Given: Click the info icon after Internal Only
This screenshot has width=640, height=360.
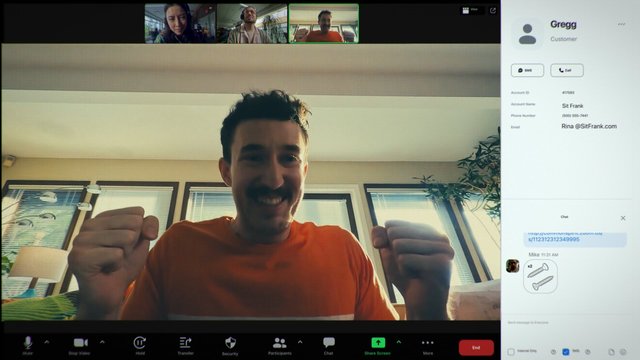Looking at the screenshot, I should tap(553, 351).
